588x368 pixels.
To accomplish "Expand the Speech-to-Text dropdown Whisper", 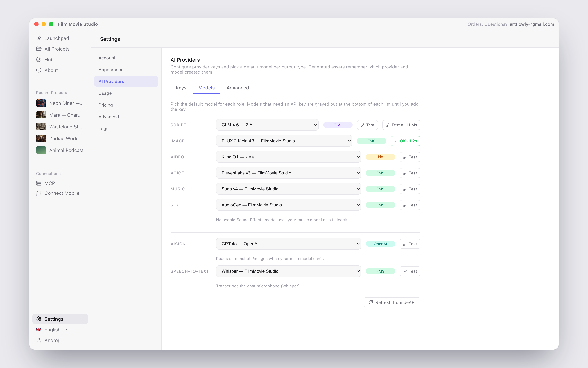I will 288,271.
